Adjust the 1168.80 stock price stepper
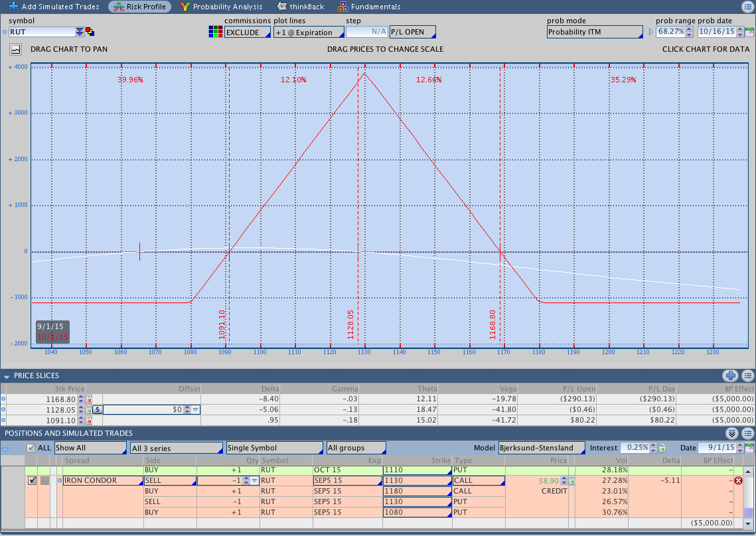 81,399
